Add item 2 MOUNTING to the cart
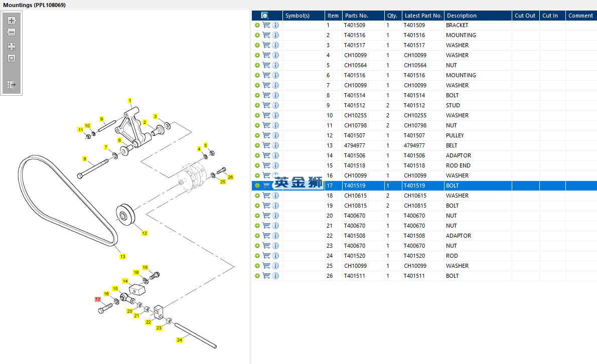This screenshot has width=597, height=364. [x=266, y=35]
